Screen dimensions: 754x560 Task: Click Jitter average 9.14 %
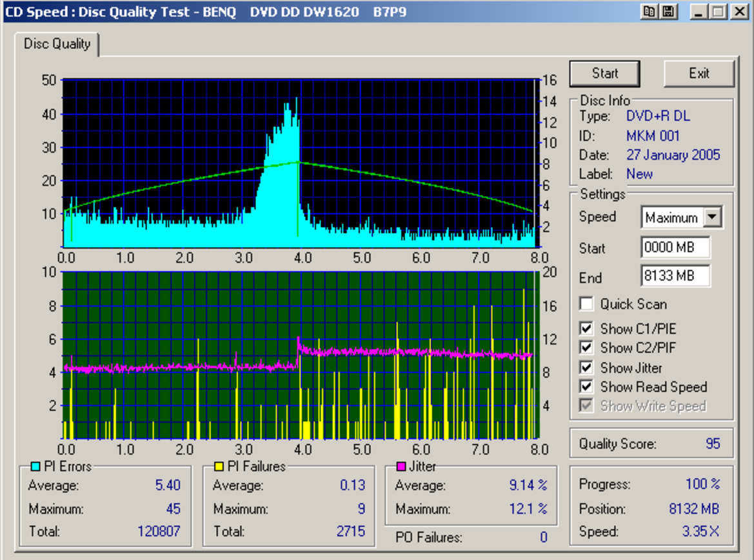point(528,485)
